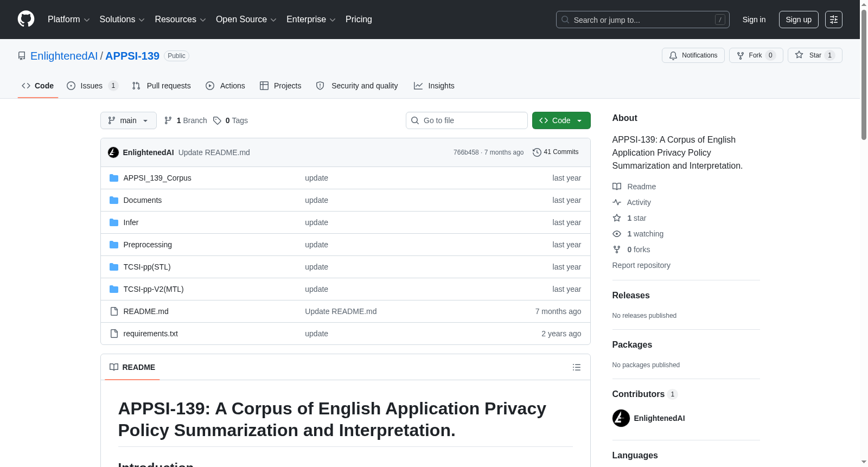
Task: Expand the Open Source menu
Action: point(246,20)
